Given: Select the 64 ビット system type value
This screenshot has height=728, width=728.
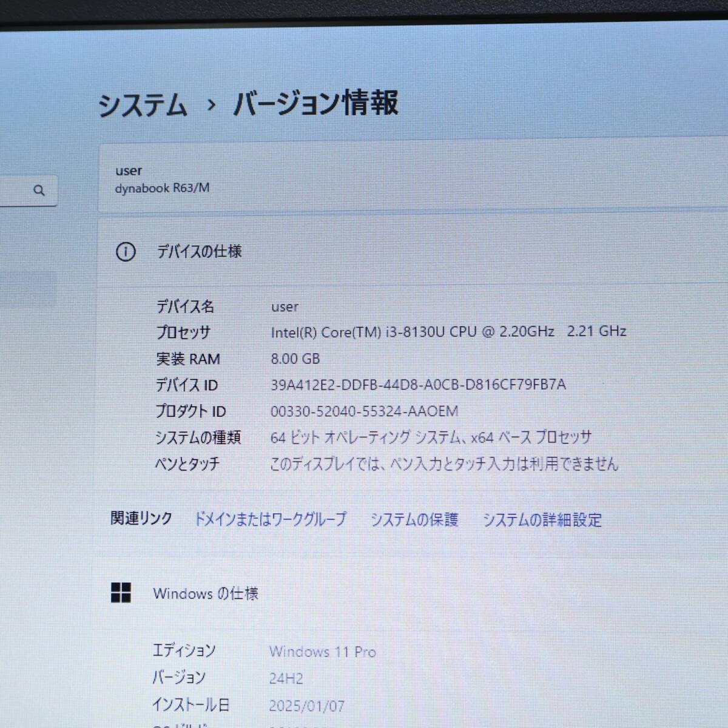Looking at the screenshot, I should click(431, 437).
